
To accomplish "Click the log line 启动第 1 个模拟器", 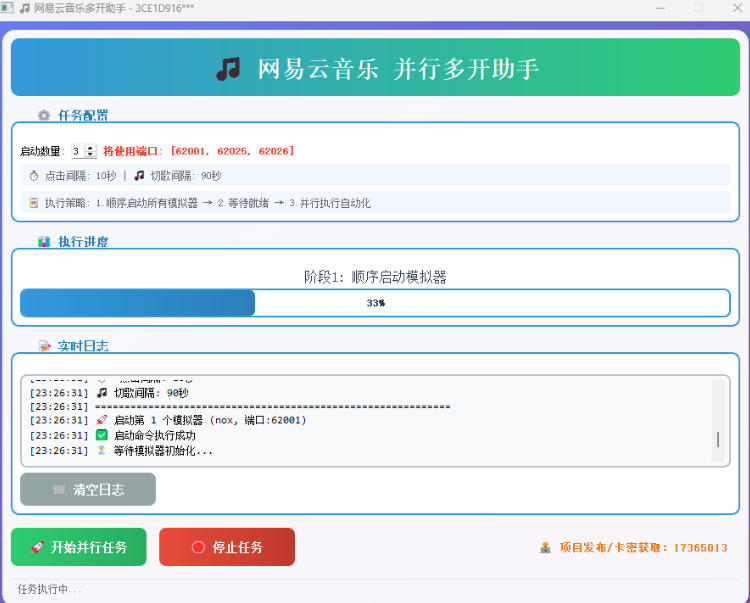I will [x=168, y=420].
